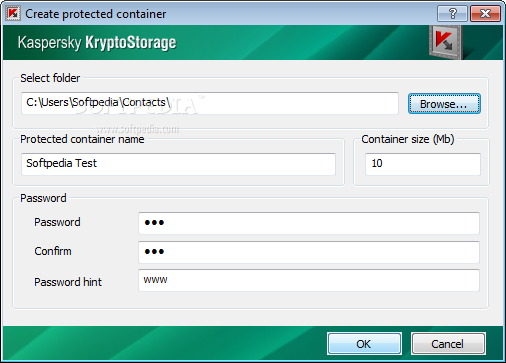The image size is (506, 363).
Task: Click the 'Select folder' group label
Action: pyautogui.click(x=50, y=78)
